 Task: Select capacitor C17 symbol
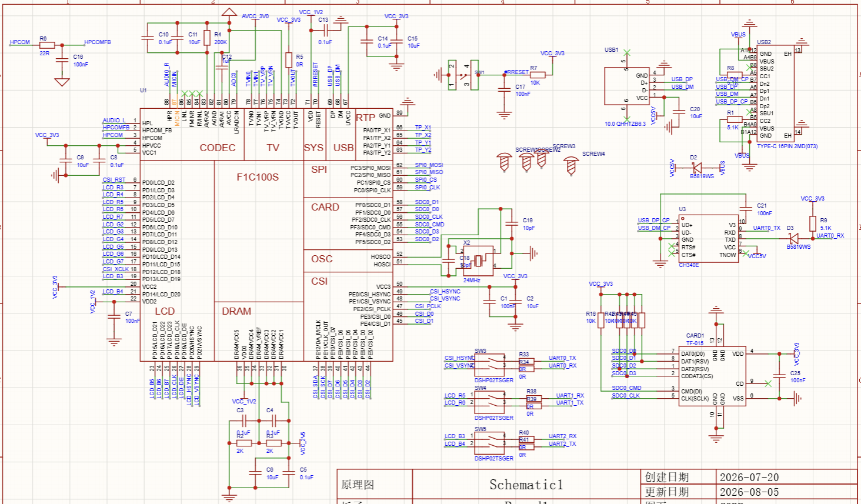click(x=504, y=89)
